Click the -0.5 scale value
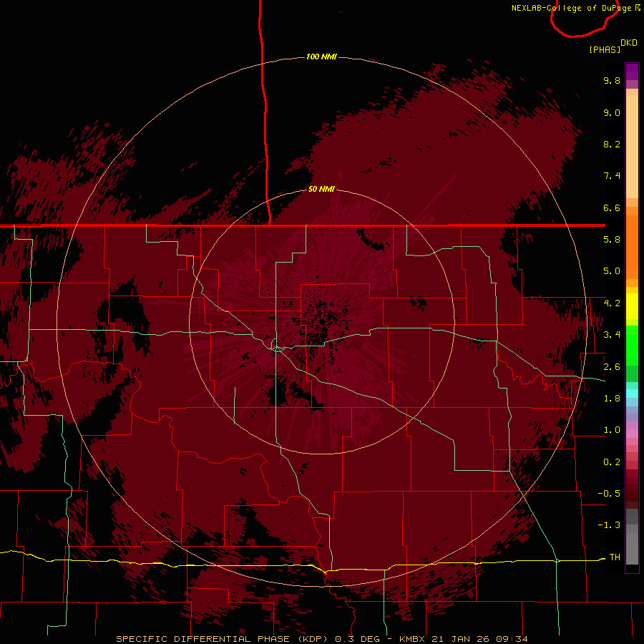The height and width of the screenshot is (644, 644). point(609,494)
